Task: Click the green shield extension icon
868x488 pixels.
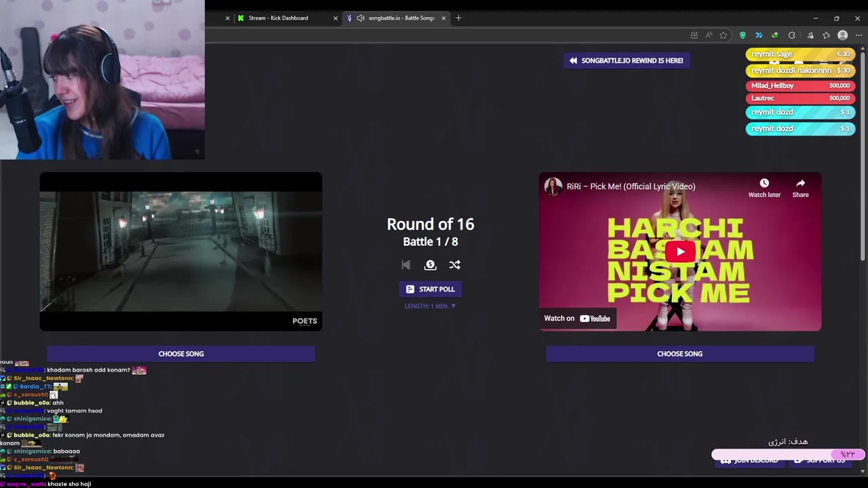Action: (743, 35)
